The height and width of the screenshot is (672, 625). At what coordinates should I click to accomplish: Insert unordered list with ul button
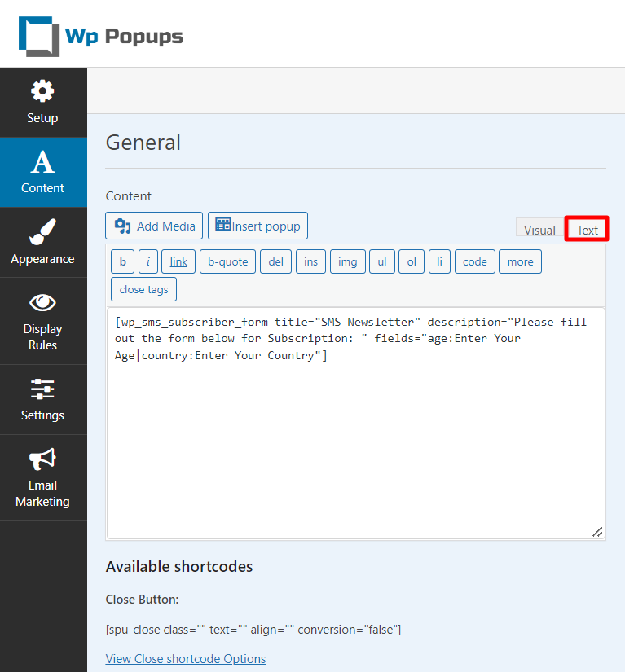tap(382, 261)
